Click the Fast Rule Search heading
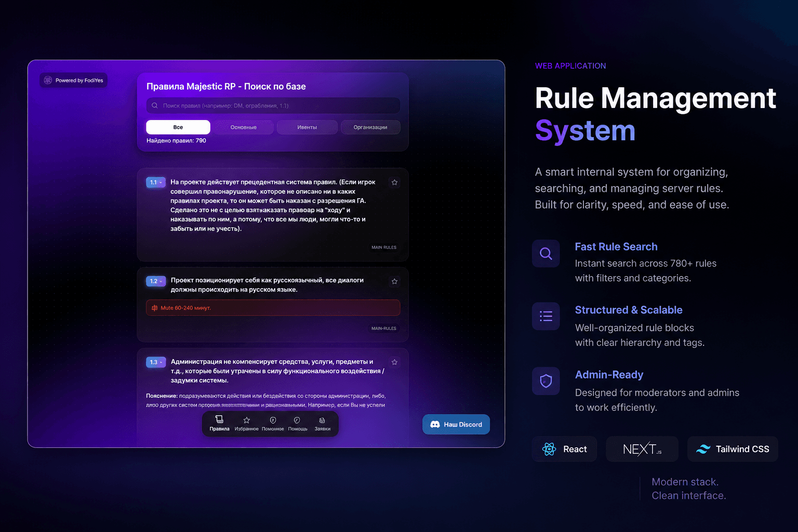Viewport: 798px width, 532px height. pyautogui.click(x=616, y=247)
